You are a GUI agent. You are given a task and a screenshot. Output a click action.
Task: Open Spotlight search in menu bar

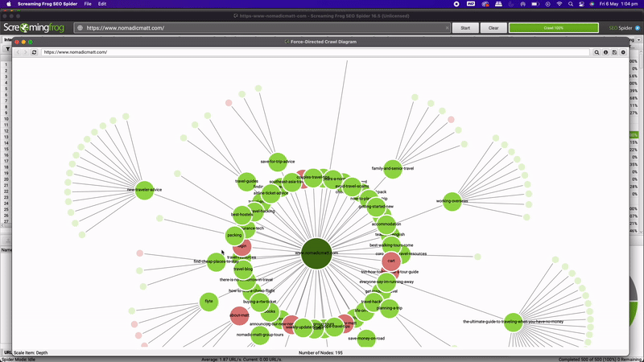tap(571, 4)
